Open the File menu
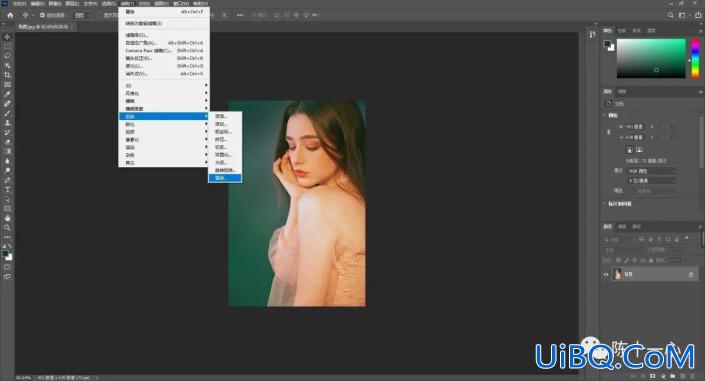 [19, 3]
